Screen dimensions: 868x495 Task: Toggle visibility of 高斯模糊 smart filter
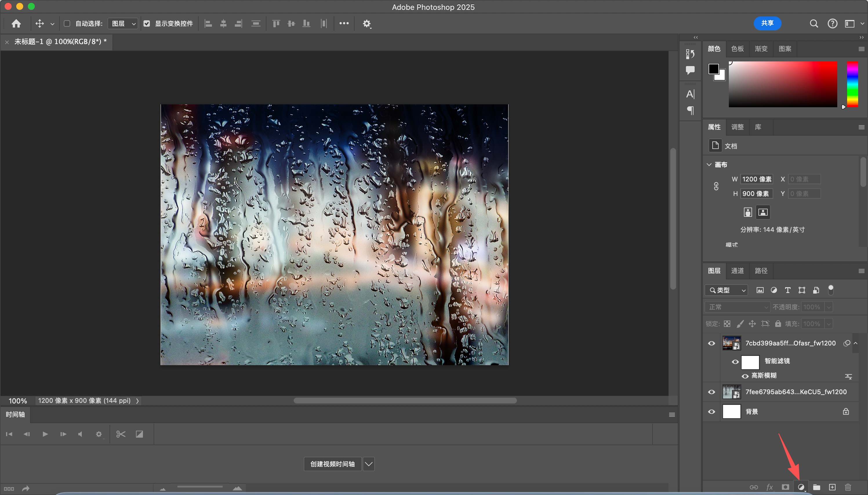pyautogui.click(x=745, y=376)
